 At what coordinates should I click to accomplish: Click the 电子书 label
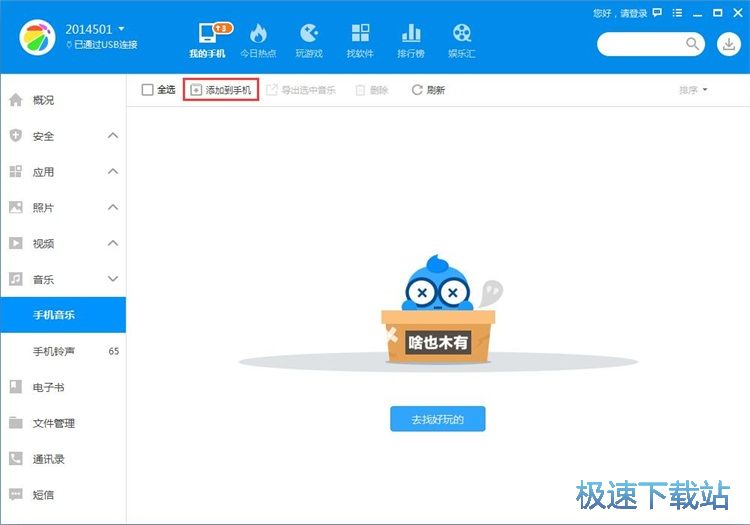coord(48,387)
